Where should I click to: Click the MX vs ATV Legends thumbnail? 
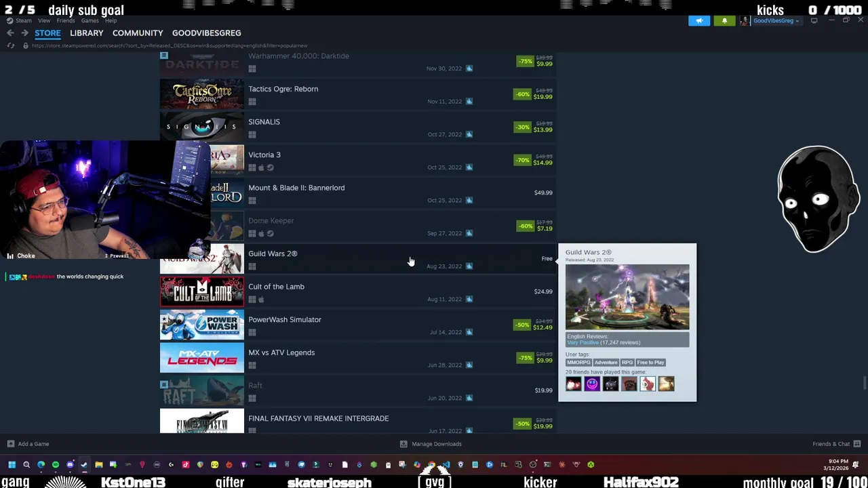(x=201, y=358)
